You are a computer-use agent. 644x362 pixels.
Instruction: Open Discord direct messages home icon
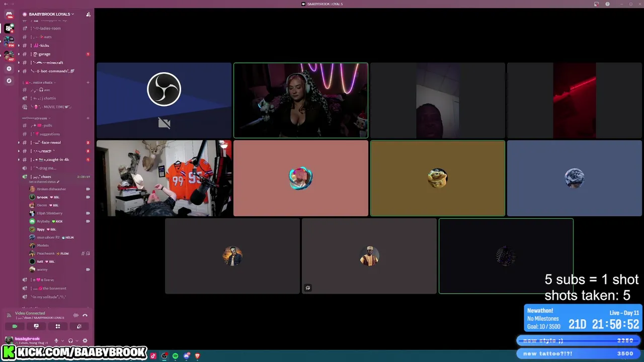[9, 15]
